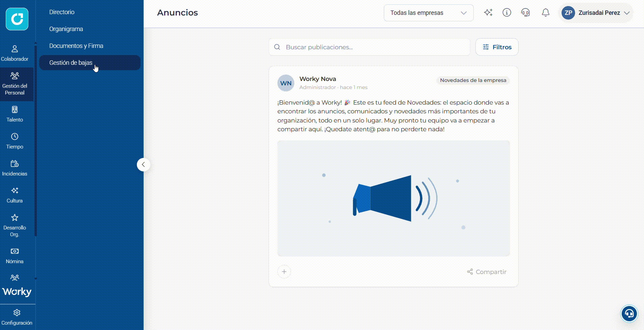Click the Anuncios page title
This screenshot has height=330, width=644.
pyautogui.click(x=177, y=12)
